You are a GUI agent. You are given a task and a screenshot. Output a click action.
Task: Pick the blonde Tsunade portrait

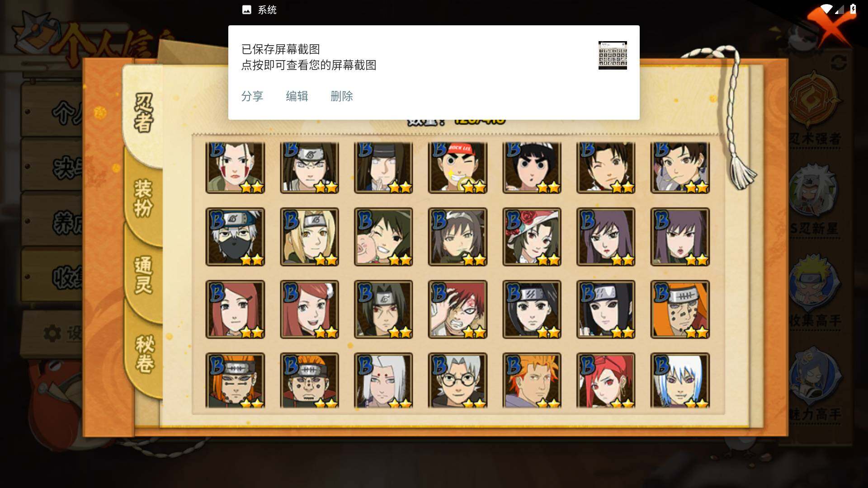click(x=309, y=237)
